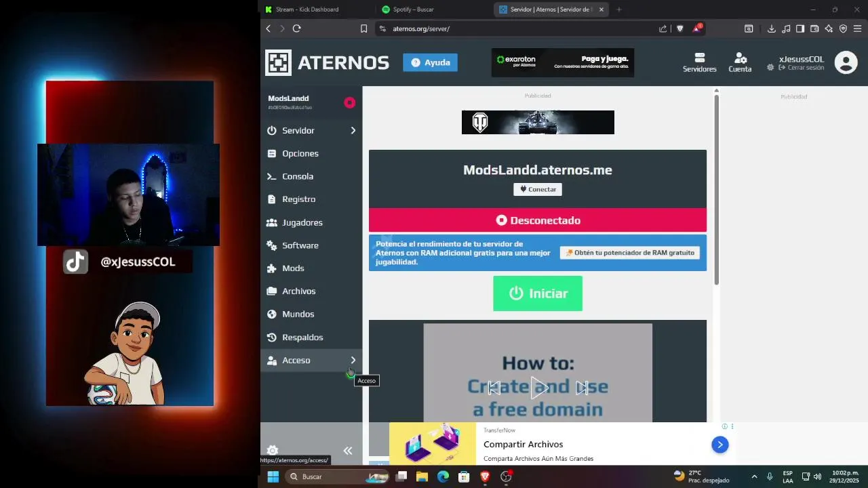This screenshot has width=868, height=488.
Task: Click the Mundos globe icon
Action: click(272, 314)
